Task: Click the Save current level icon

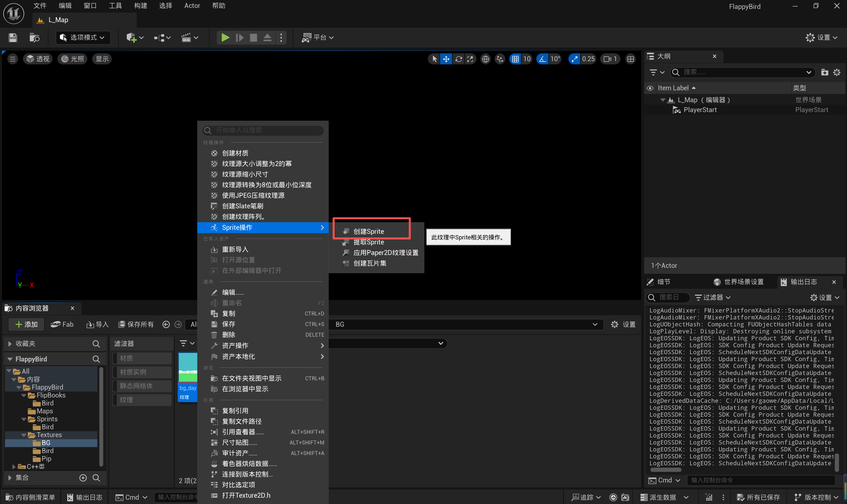Action: coord(13,37)
